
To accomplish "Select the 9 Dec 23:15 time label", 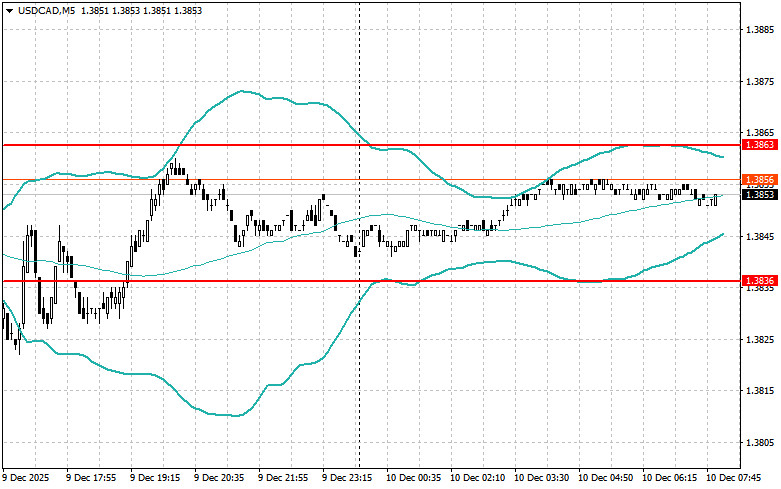I will pyautogui.click(x=347, y=478).
